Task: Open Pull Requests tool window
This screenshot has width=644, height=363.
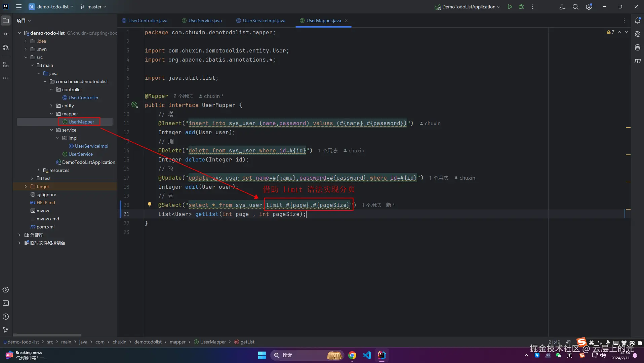Action: click(6, 47)
